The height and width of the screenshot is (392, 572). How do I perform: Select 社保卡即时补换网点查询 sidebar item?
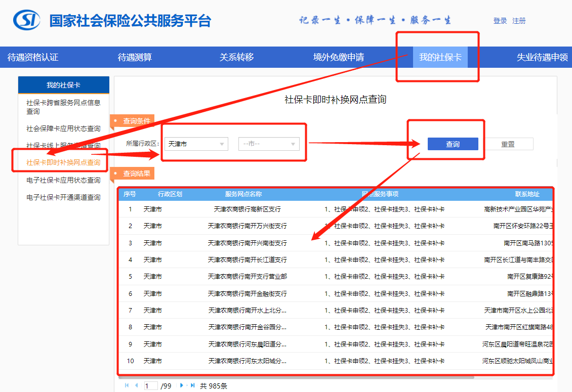pos(63,162)
